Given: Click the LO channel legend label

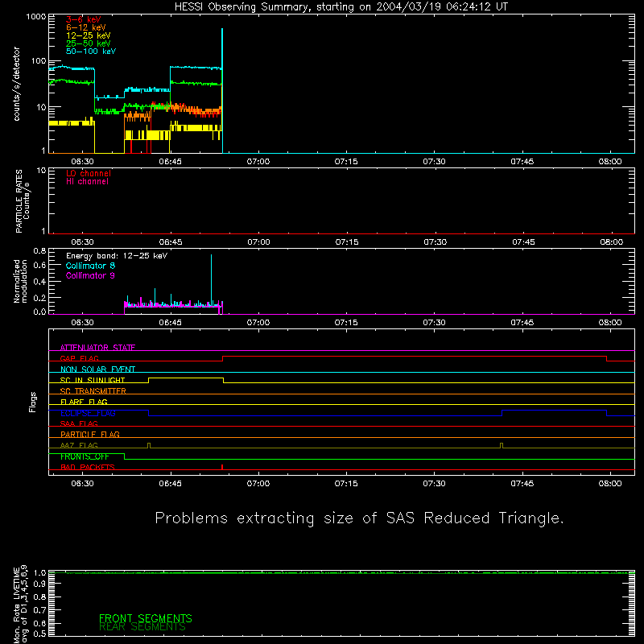Looking at the screenshot, I should [x=89, y=173].
